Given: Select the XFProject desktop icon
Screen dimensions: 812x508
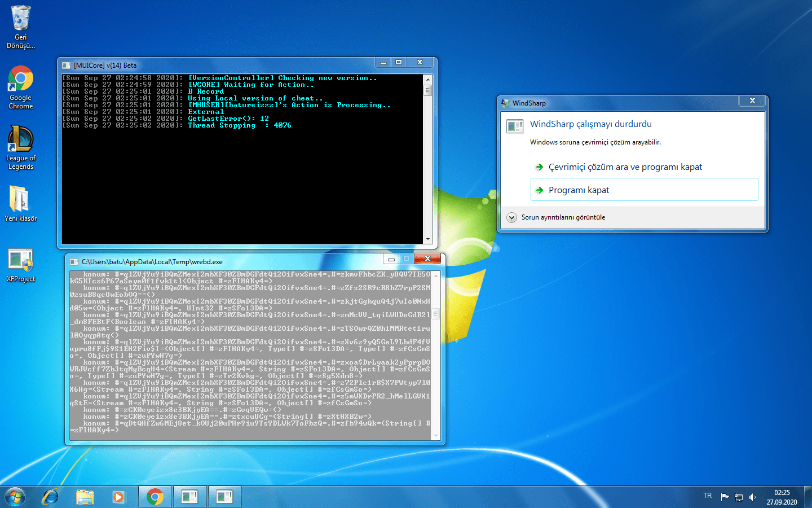Looking at the screenshot, I should click(x=21, y=264).
